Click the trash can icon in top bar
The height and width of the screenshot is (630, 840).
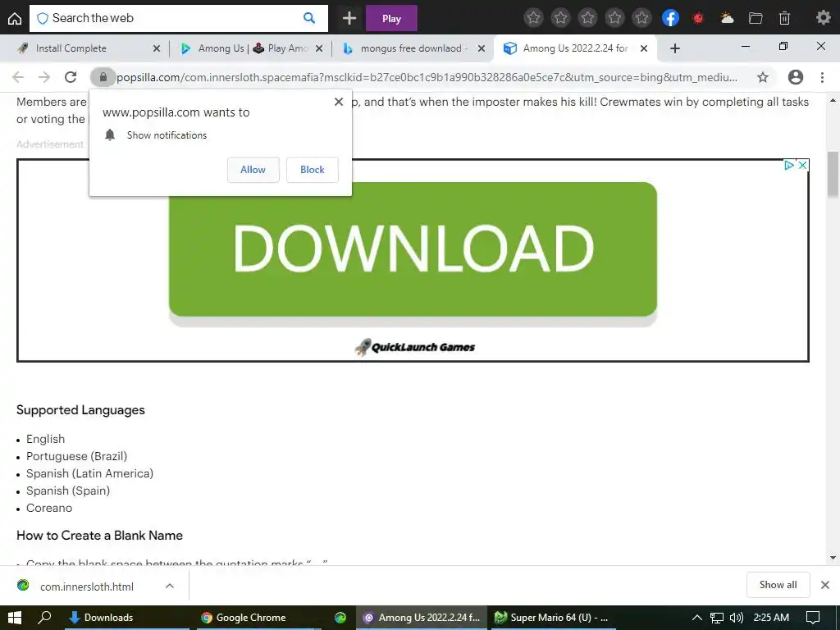[784, 18]
